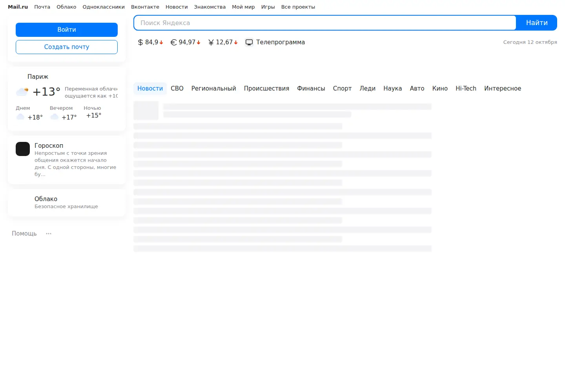The height and width of the screenshot is (392, 565).
Task: Open Игры in the top navigation
Action: coord(268,7)
